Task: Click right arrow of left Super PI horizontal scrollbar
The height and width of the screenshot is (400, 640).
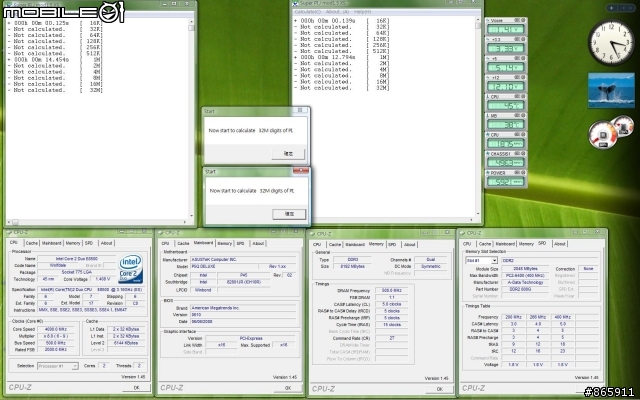Action: 185,222
